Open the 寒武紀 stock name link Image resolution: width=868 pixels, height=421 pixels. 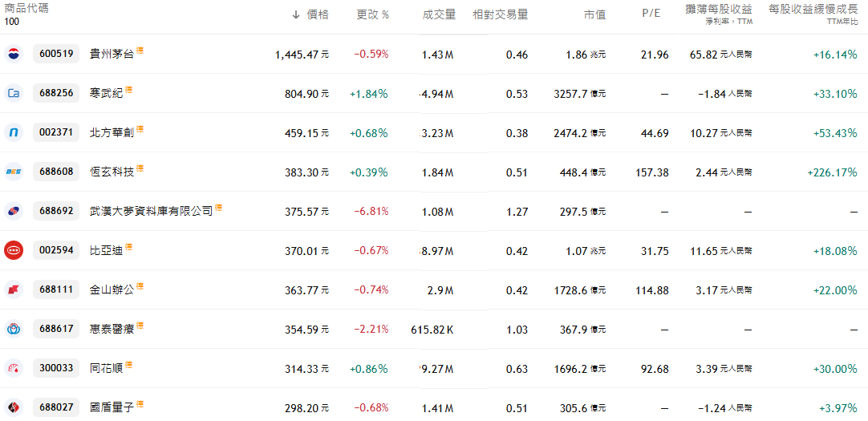coord(106,94)
